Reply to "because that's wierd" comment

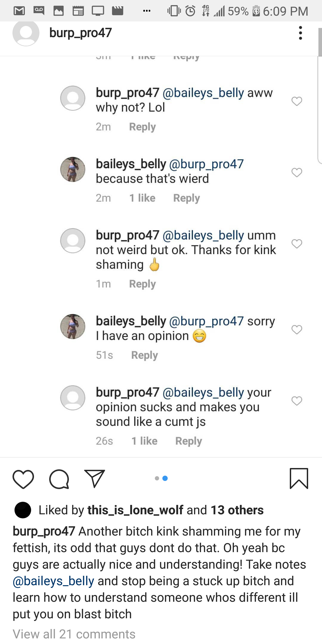(186, 198)
